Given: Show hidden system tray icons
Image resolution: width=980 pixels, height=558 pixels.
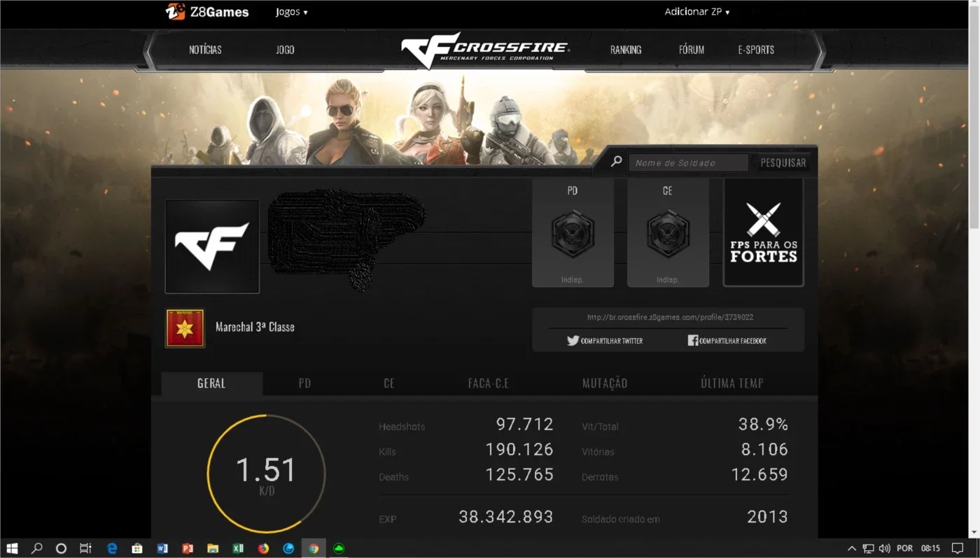Looking at the screenshot, I should point(852,548).
